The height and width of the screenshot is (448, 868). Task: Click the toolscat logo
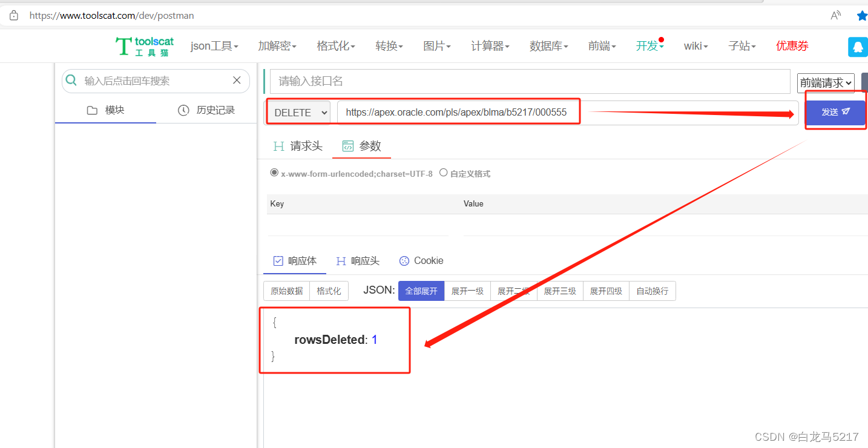(145, 46)
